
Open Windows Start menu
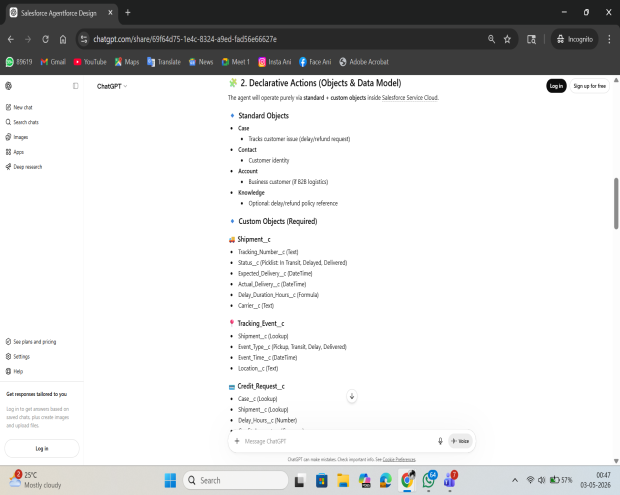170,480
